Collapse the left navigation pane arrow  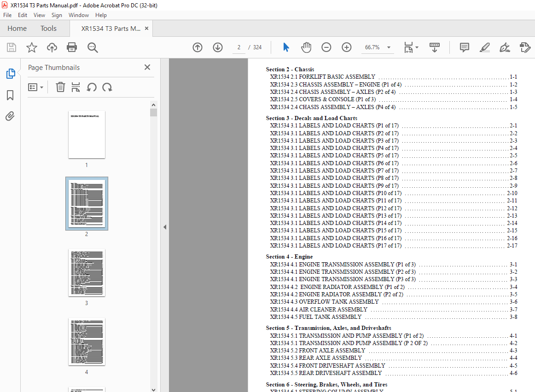(165, 227)
